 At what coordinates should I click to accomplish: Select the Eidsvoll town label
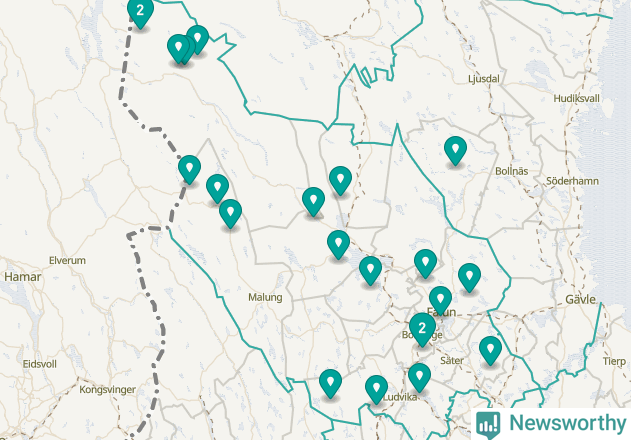pos(39,364)
